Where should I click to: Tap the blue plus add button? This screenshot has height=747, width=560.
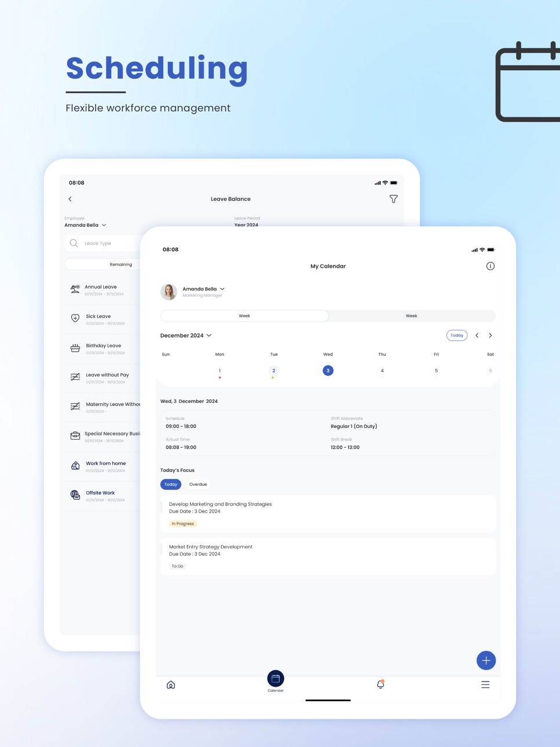pos(486,660)
